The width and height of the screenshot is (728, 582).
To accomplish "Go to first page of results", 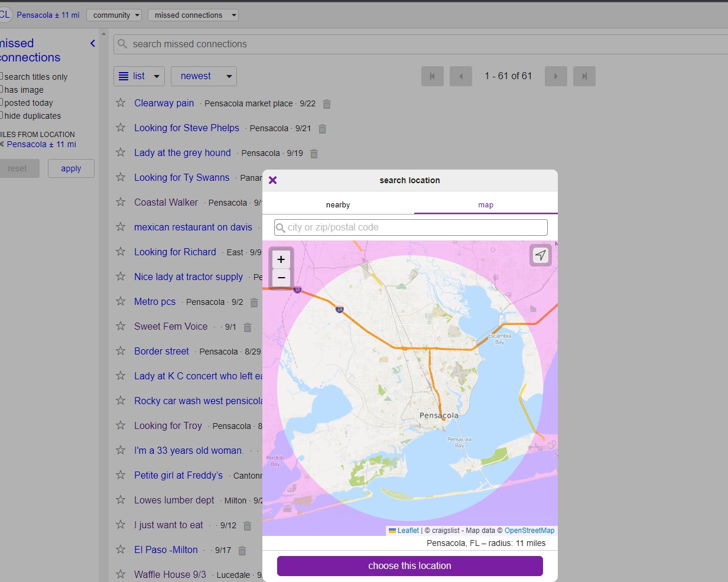I will coord(433,76).
